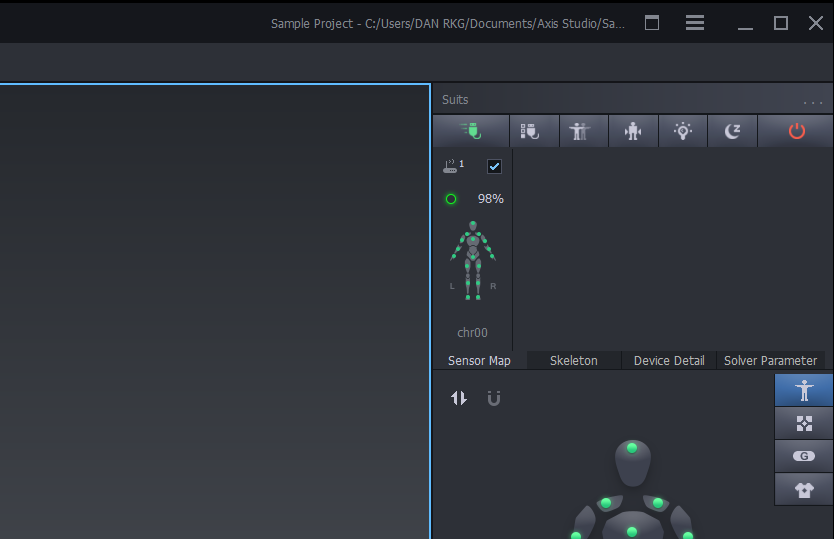Click the light bulb icon in Suits toolbar

(683, 131)
